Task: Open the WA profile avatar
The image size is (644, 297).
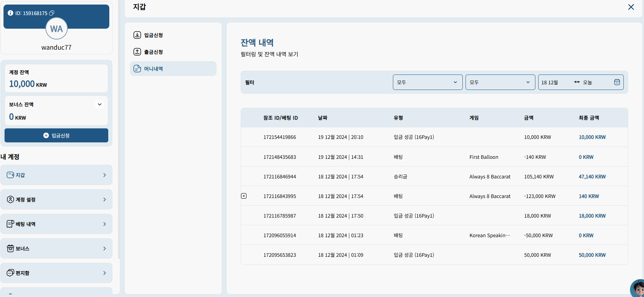Action: (57, 29)
